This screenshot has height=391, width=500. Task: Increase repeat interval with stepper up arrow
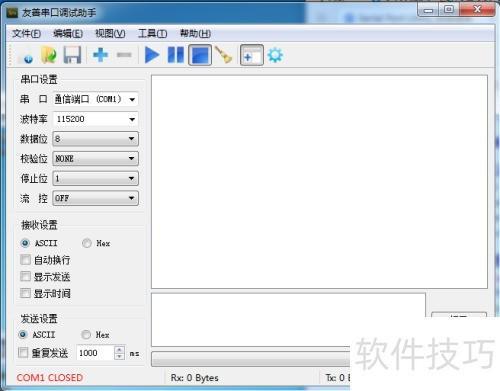(119, 350)
